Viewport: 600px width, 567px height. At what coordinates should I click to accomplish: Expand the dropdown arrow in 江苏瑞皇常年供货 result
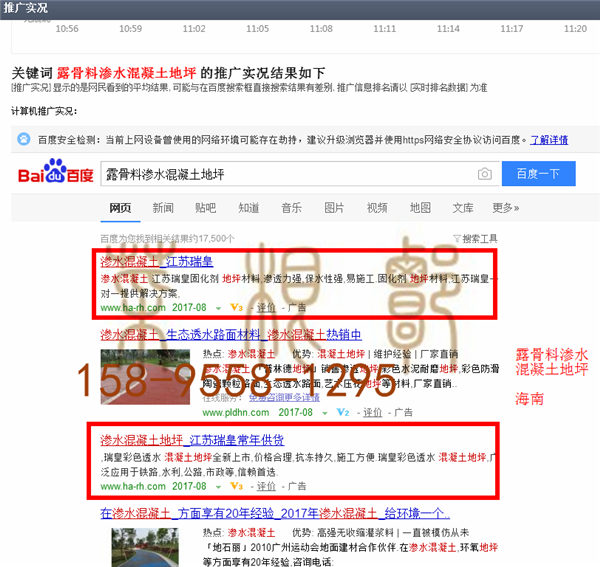tap(218, 487)
